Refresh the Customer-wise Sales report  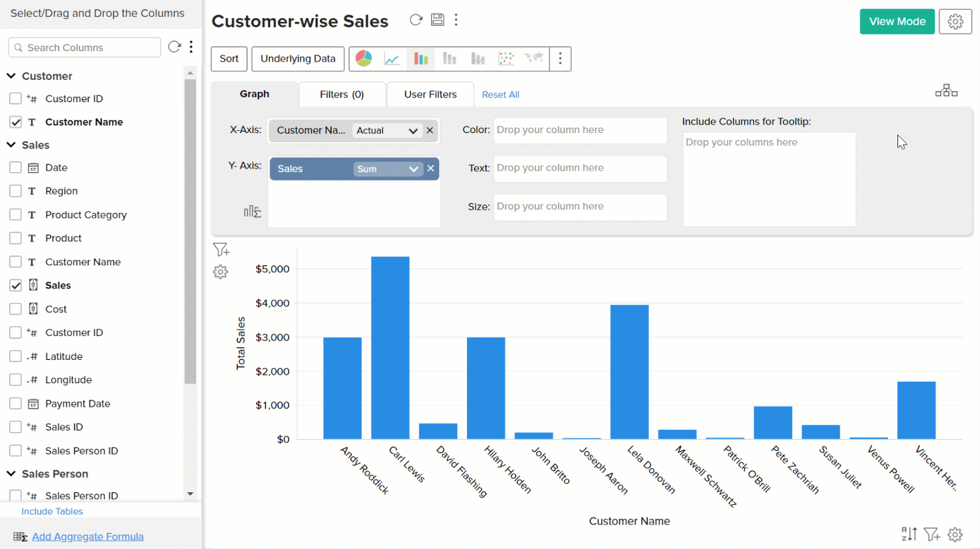tap(416, 20)
